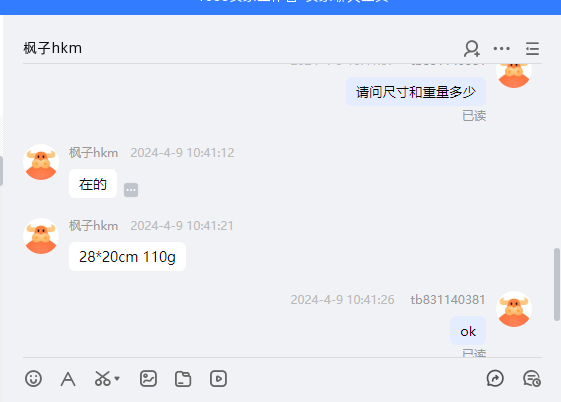
Task: Click the 28*20cm 110g message bubble
Action: tap(127, 256)
